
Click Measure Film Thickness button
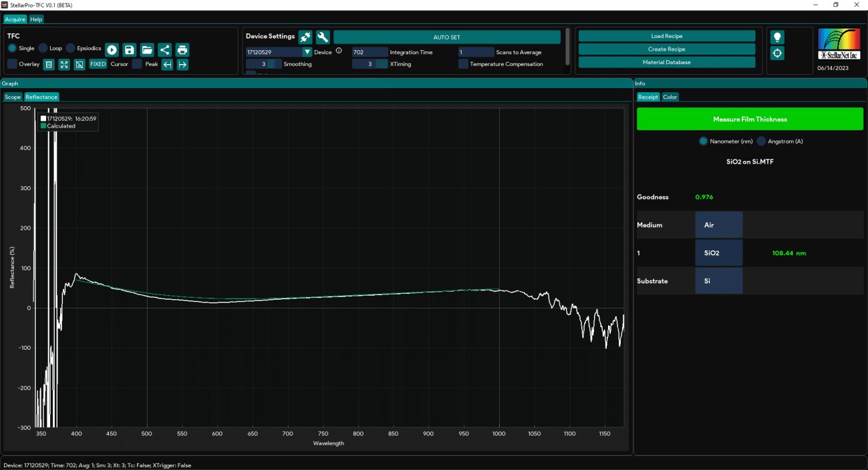pyautogui.click(x=750, y=119)
